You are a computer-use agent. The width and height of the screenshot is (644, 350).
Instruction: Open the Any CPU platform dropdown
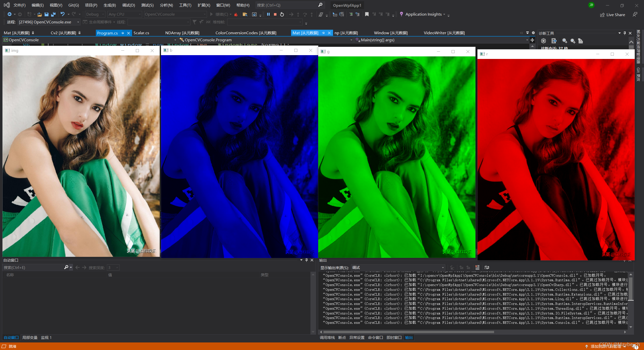click(x=125, y=14)
